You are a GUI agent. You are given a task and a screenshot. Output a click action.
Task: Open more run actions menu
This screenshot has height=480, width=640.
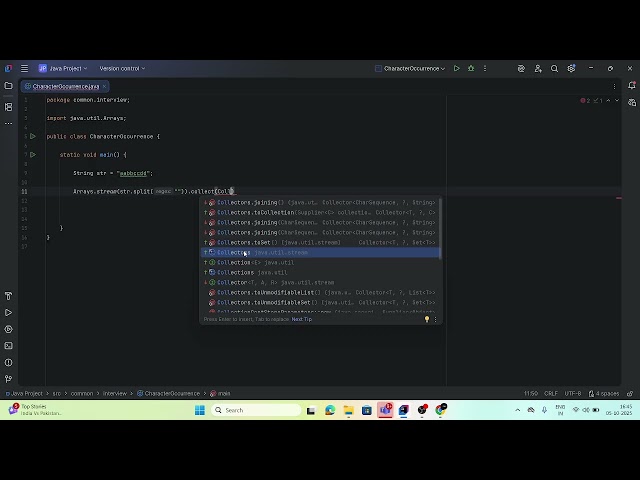[x=485, y=69]
